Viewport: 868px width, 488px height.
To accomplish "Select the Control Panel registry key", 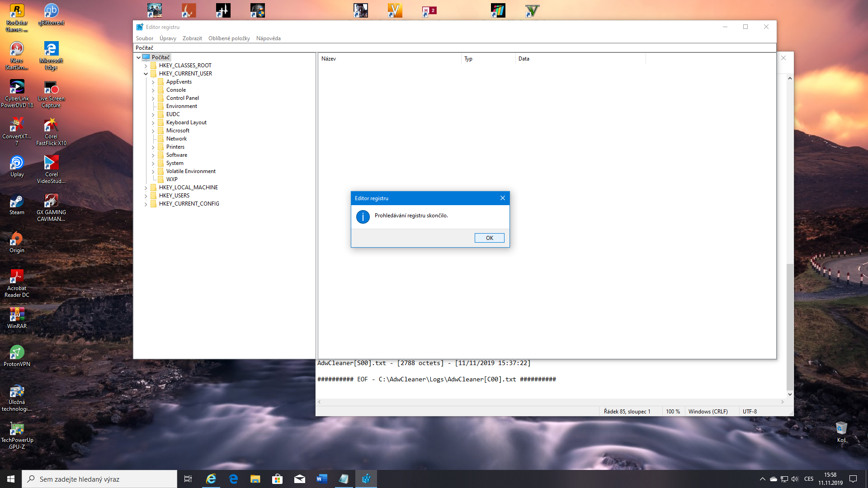I will tap(182, 98).
